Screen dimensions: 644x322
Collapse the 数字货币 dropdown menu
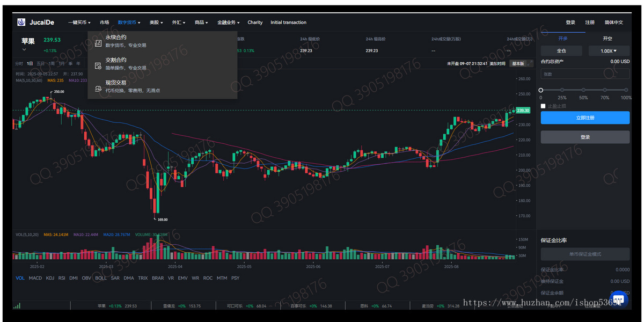(x=129, y=23)
